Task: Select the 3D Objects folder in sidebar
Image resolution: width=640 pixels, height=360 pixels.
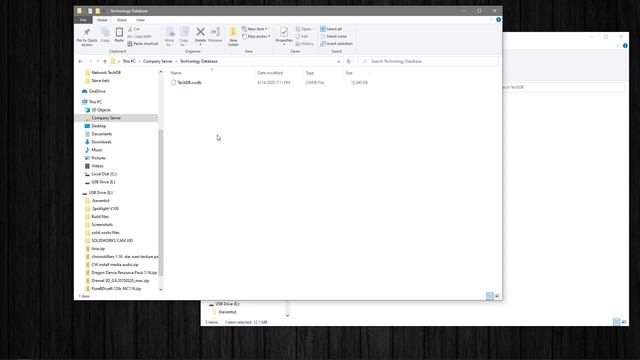Action: pos(97,110)
